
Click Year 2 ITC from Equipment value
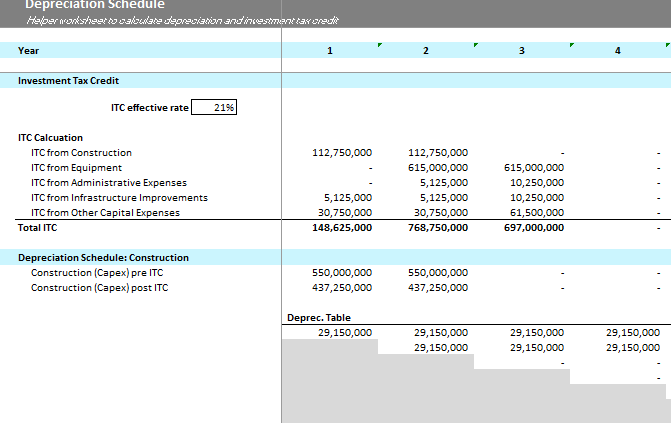tap(438, 168)
